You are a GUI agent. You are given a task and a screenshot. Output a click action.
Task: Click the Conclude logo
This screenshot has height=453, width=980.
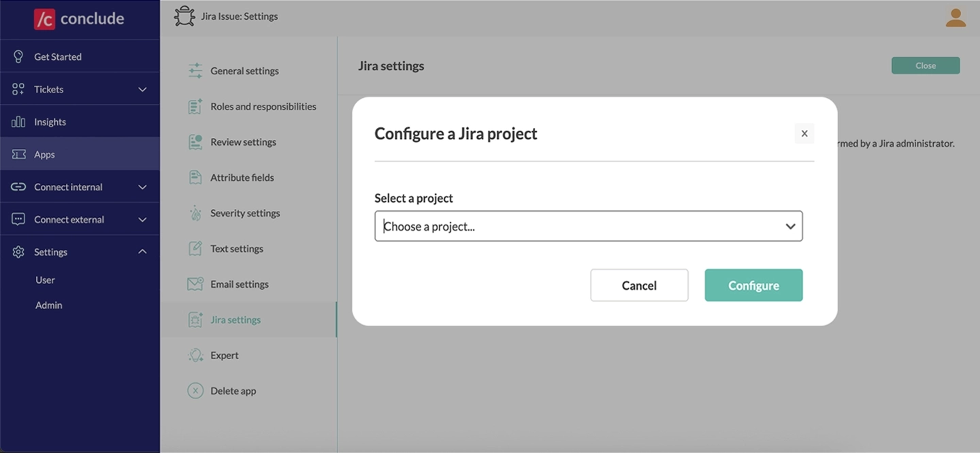[x=79, y=18]
